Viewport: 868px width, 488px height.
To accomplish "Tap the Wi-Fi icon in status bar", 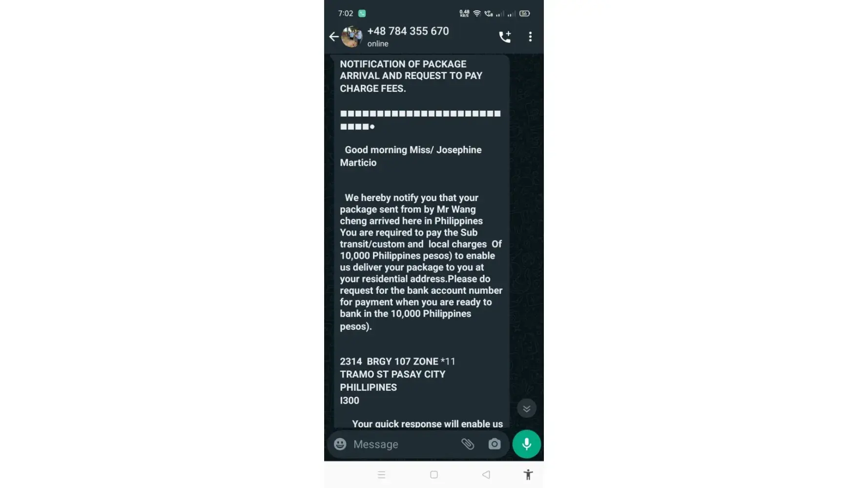I will [x=477, y=14].
